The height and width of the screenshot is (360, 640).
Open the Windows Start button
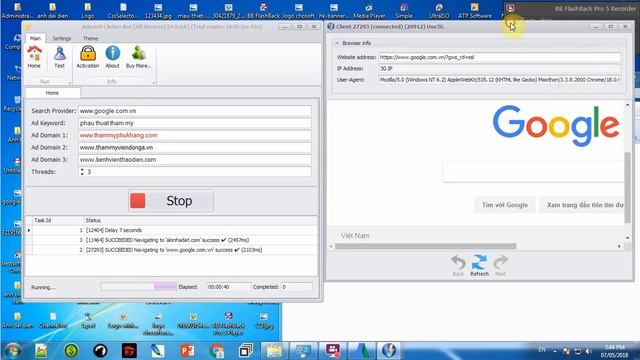pos(13,351)
